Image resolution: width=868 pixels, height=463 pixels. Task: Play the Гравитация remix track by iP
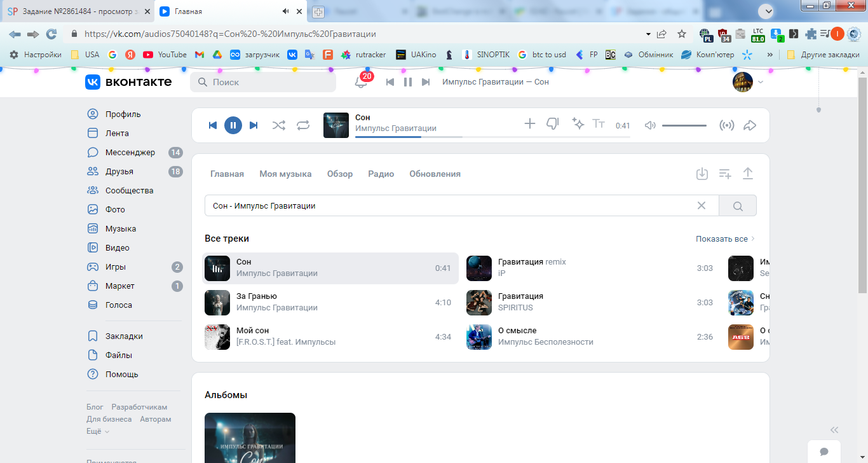pyautogui.click(x=592, y=268)
